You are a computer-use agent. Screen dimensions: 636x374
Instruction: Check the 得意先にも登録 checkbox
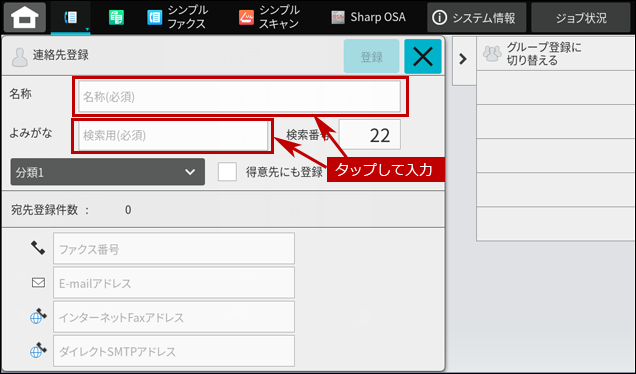point(227,172)
